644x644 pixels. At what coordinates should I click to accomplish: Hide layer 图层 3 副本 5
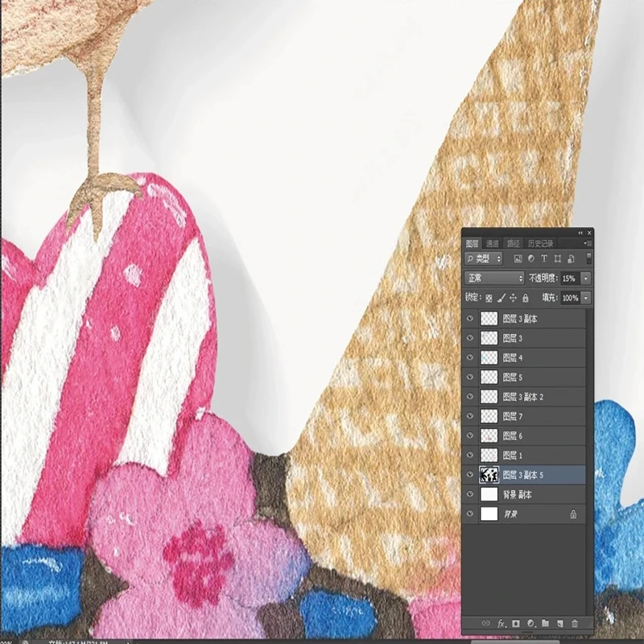(470, 475)
